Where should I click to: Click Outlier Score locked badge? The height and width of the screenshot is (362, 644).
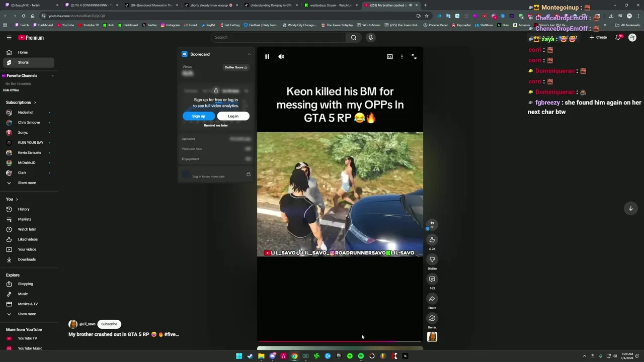click(236, 67)
